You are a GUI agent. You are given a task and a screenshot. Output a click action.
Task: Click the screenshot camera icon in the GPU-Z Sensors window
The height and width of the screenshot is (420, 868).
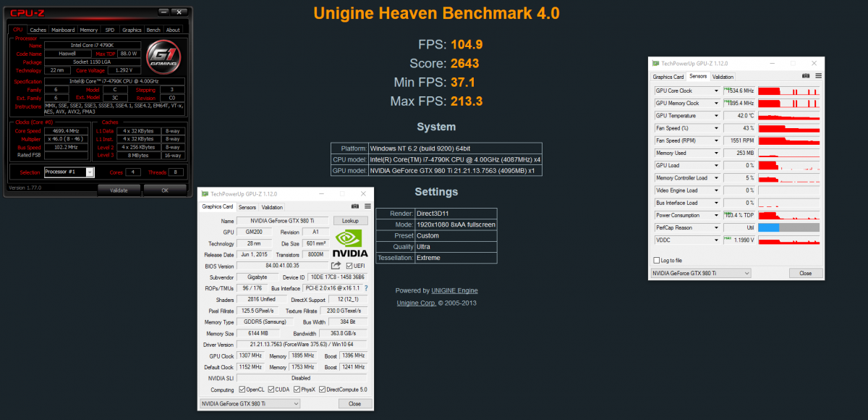tap(806, 76)
